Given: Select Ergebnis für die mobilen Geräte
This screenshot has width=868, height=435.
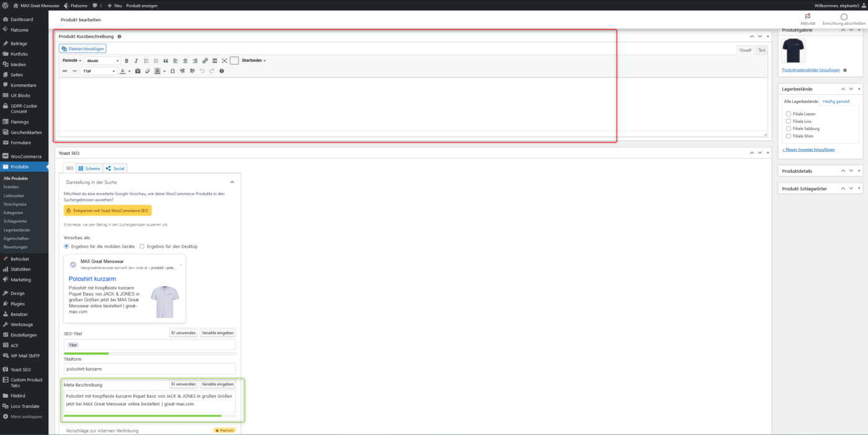Looking at the screenshot, I should 67,246.
